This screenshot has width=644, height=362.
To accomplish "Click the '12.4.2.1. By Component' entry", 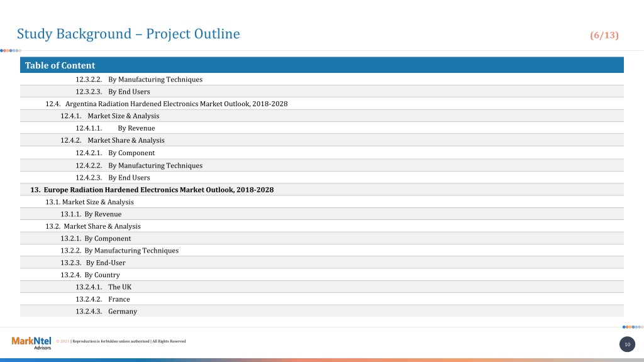I will pos(115,153).
